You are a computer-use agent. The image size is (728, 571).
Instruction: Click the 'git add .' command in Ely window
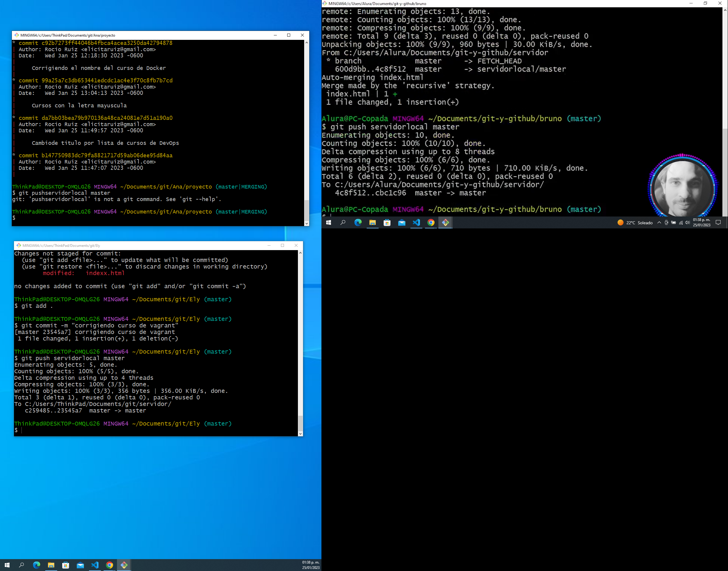click(34, 306)
